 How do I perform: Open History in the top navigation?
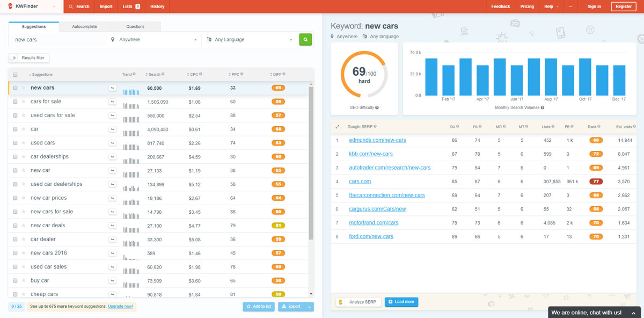click(157, 6)
